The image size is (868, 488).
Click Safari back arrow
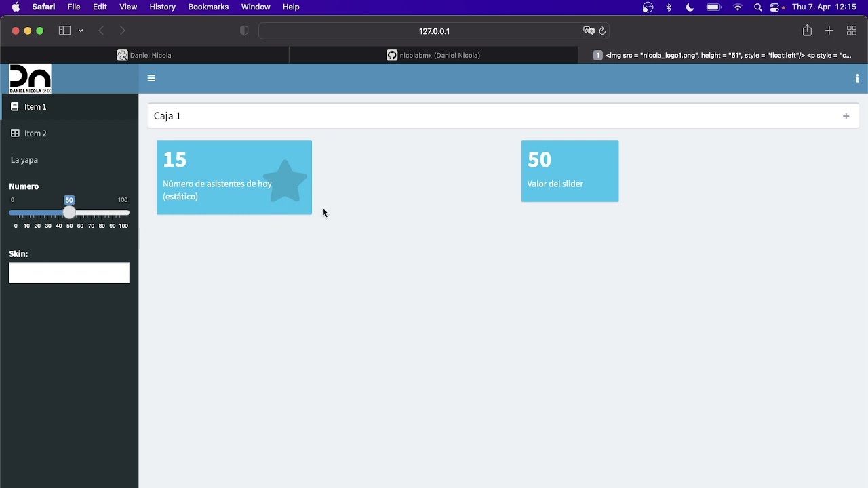(101, 30)
